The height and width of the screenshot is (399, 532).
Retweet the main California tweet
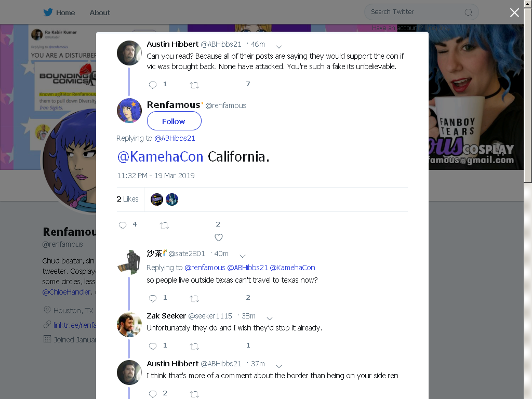point(164,225)
